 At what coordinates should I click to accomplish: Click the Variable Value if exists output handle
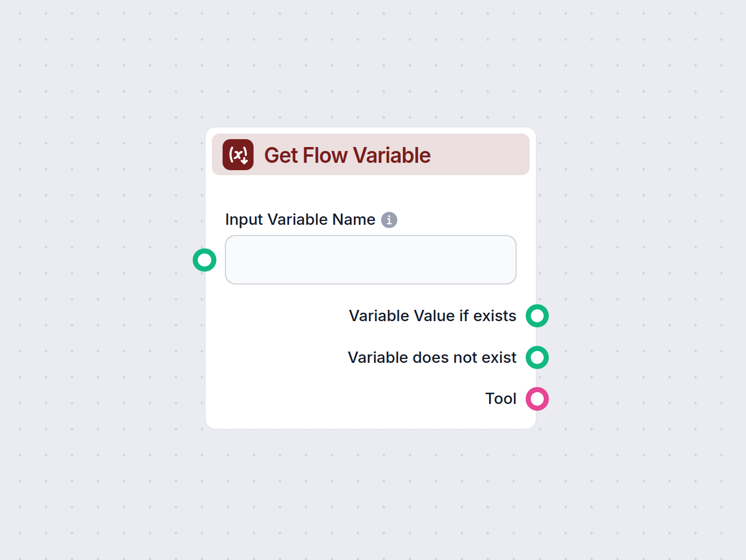pos(537,316)
